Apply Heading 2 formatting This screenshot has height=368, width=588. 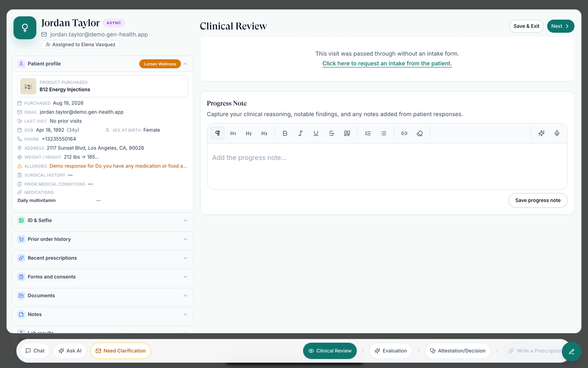[249, 133]
